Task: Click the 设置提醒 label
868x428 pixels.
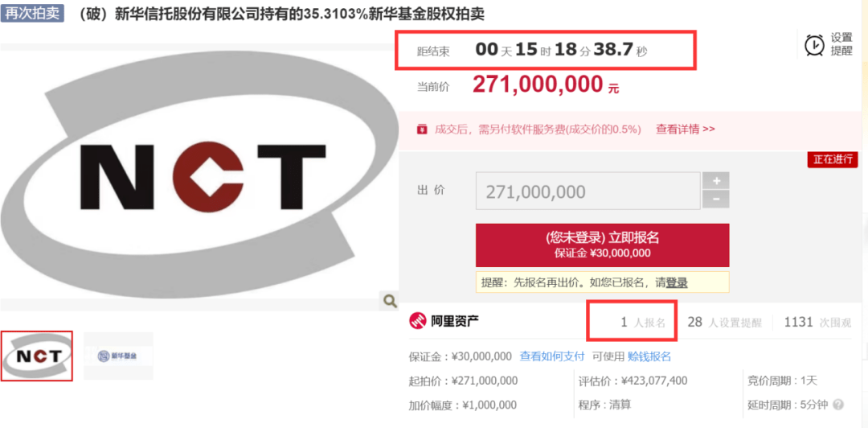Action: (x=842, y=45)
